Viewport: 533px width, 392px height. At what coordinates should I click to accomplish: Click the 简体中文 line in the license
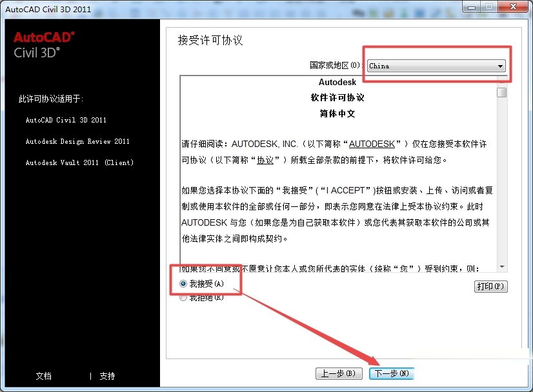(x=337, y=113)
